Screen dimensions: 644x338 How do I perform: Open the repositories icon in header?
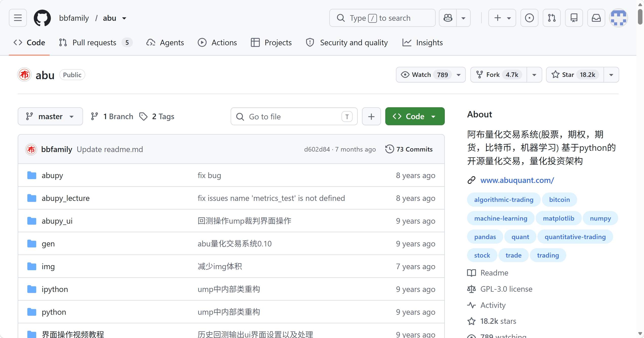click(x=574, y=18)
